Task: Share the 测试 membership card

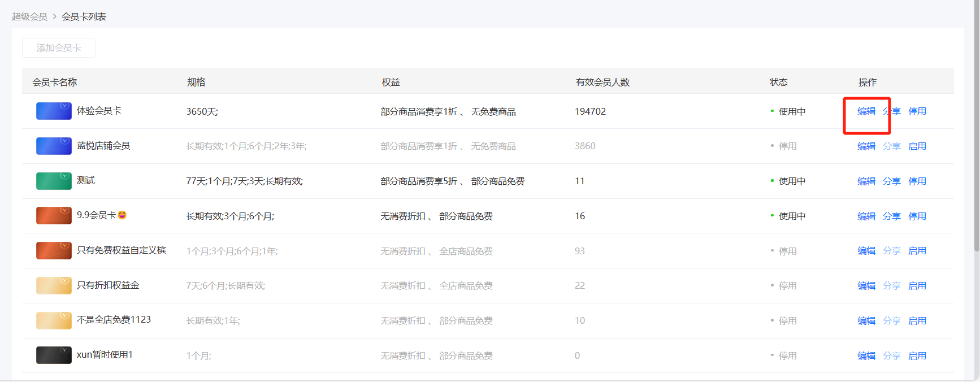Action: pos(892,181)
